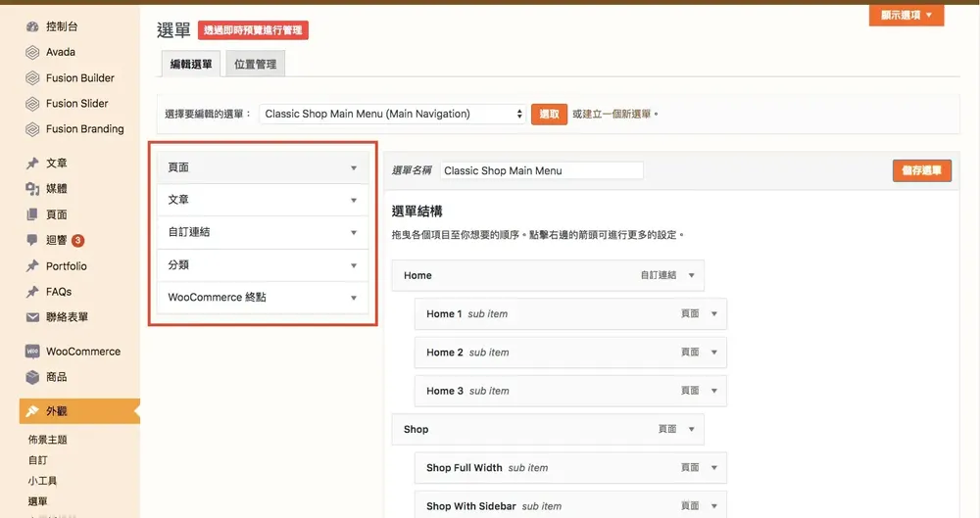Open the Fusion Builder menu item
Viewport: 980px width, 518px height.
(x=80, y=78)
